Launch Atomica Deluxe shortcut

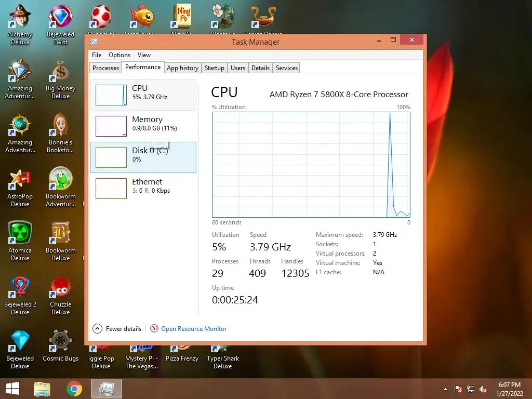[x=20, y=241]
